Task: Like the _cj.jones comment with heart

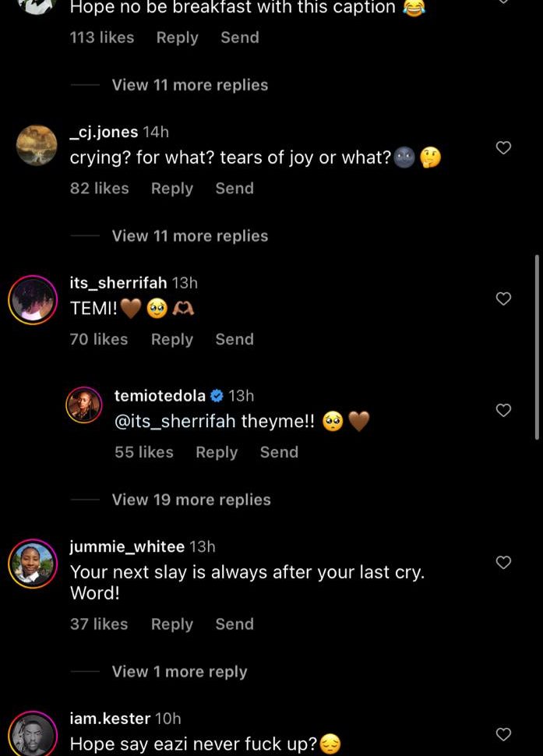Action: point(503,147)
